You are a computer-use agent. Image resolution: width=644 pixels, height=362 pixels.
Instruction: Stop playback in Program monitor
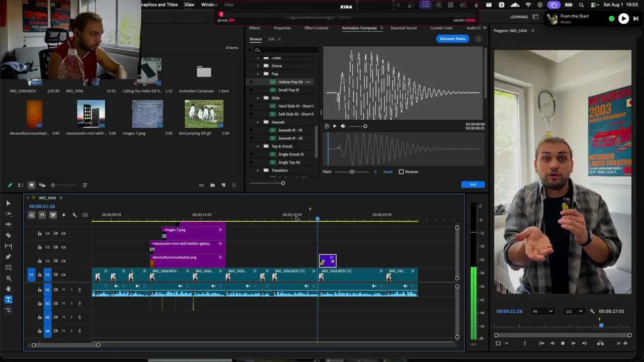562,343
